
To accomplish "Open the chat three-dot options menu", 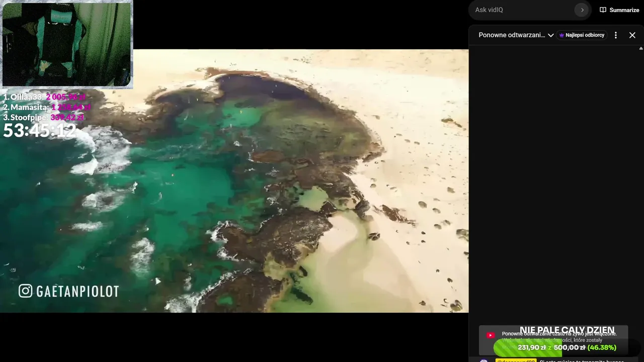I will tap(615, 35).
